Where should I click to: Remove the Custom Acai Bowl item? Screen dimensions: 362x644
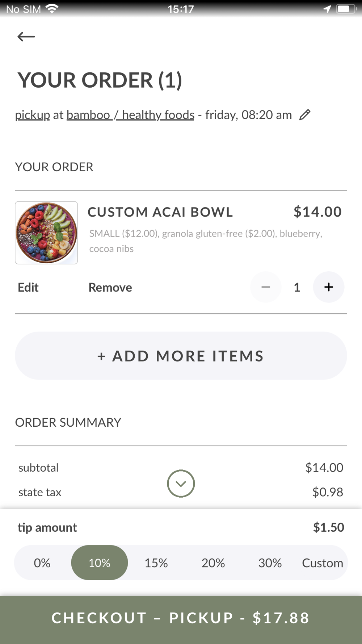point(110,287)
